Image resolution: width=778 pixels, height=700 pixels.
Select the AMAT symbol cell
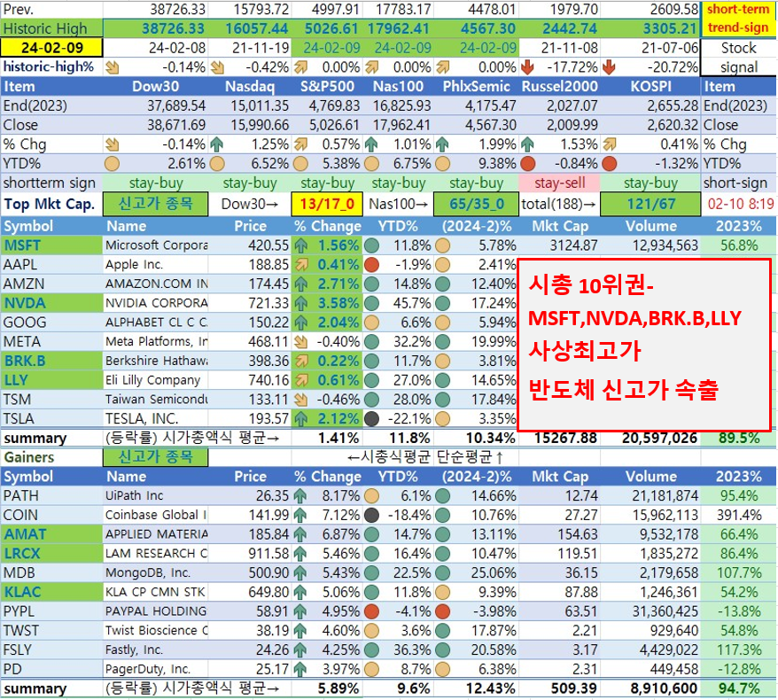tap(51, 535)
